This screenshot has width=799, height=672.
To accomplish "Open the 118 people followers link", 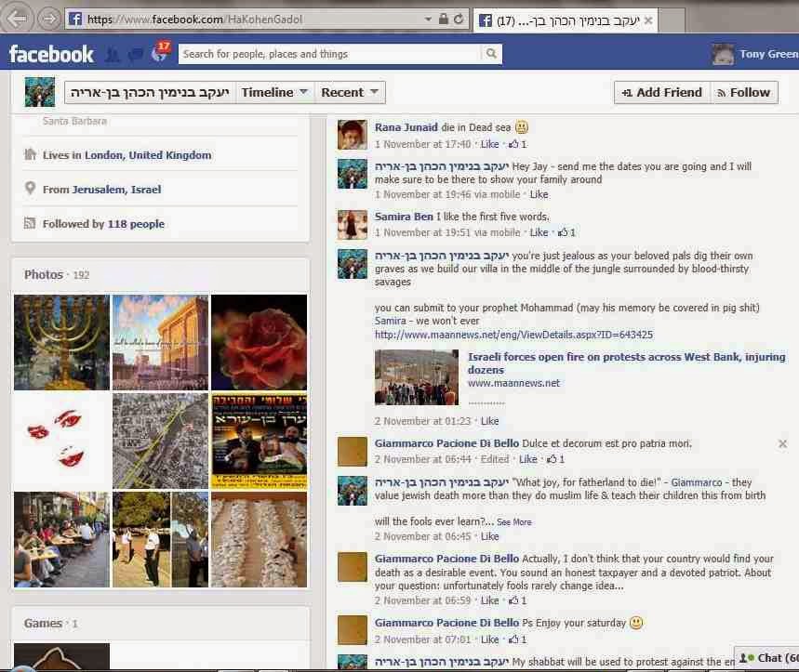I will [x=136, y=224].
